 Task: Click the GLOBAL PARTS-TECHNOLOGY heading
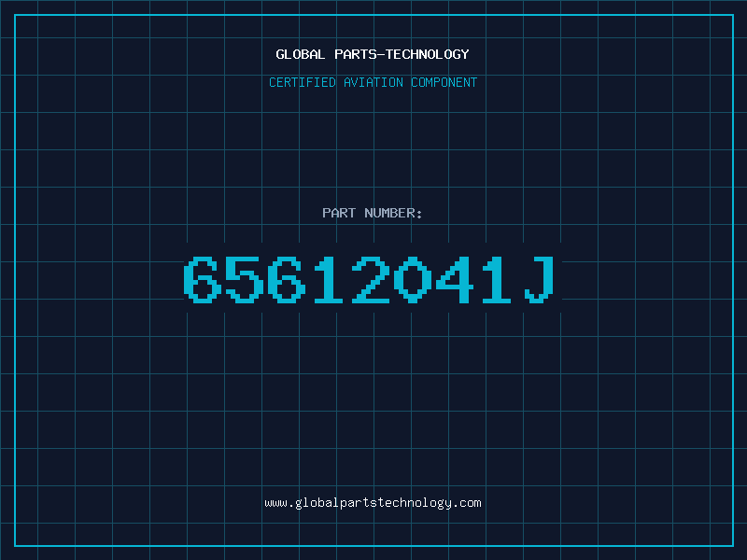(x=373, y=54)
